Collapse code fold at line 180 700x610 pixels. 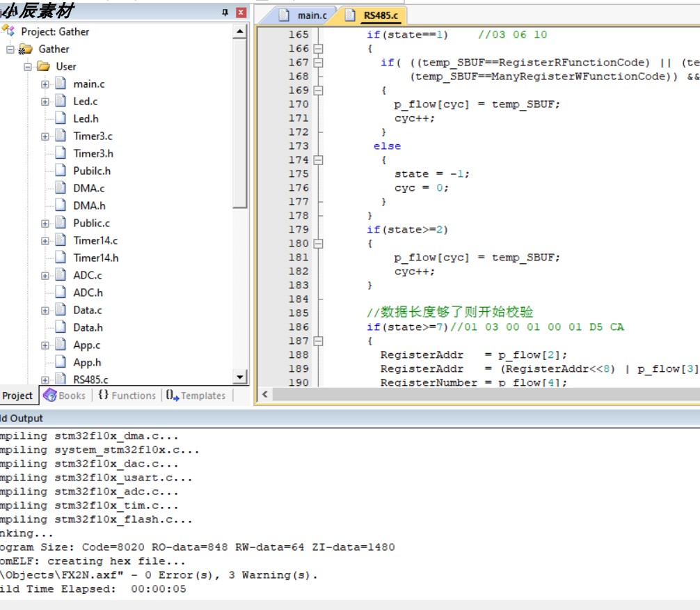pos(318,244)
